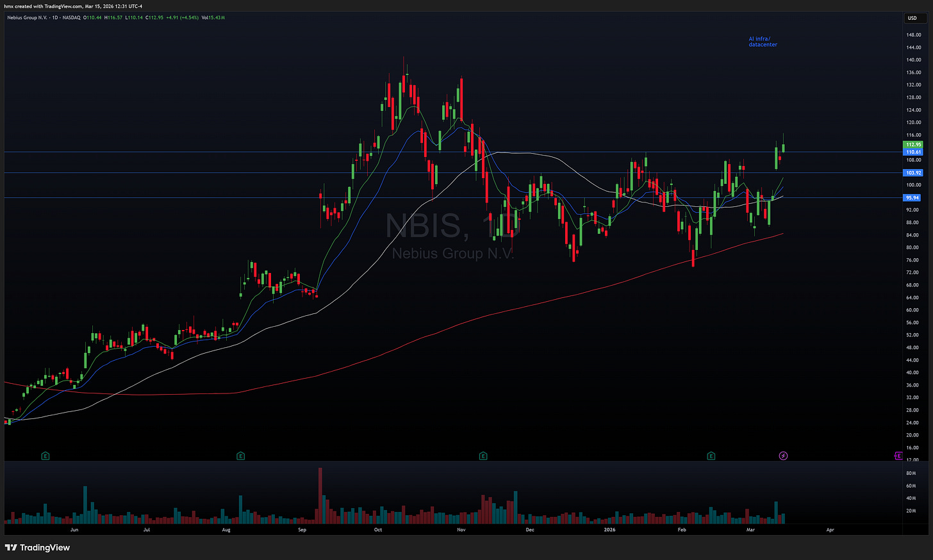Image resolution: width=933 pixels, height=560 pixels.
Task: Click 60M on the volume scale
Action: click(x=911, y=486)
